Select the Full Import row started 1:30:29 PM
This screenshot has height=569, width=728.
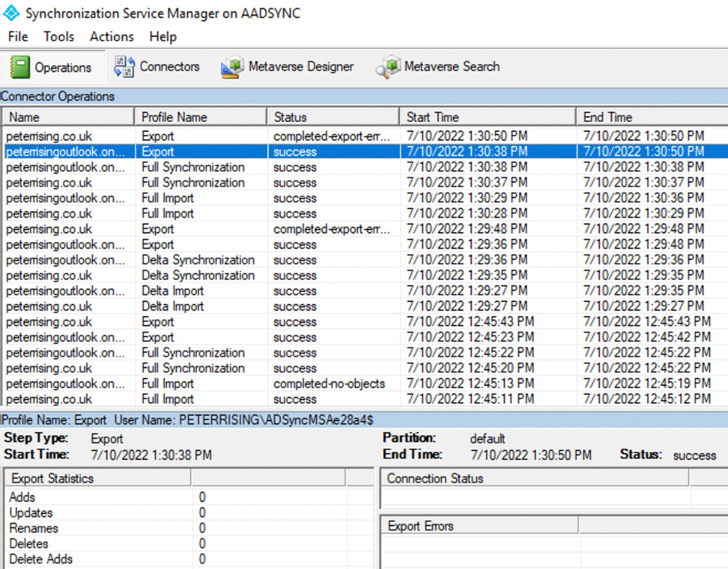pyautogui.click(x=365, y=198)
